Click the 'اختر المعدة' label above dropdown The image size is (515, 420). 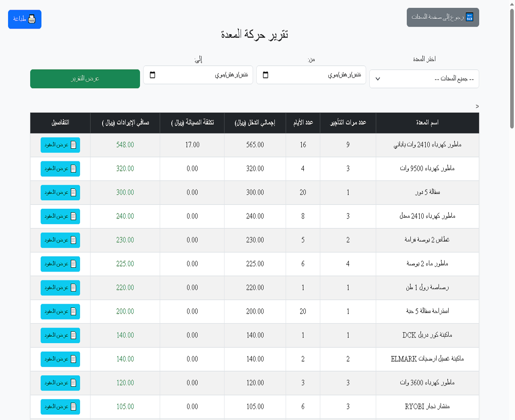click(424, 59)
